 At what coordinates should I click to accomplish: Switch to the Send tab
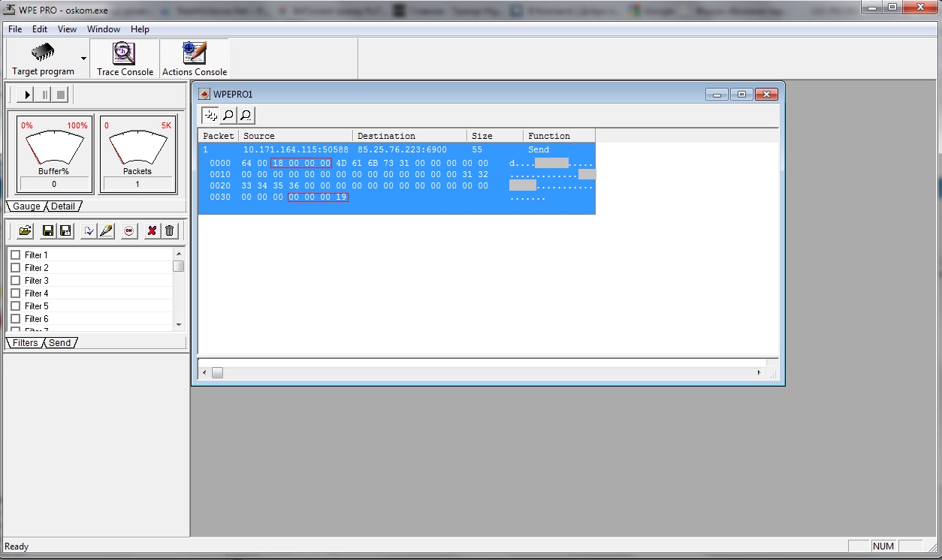[60, 343]
